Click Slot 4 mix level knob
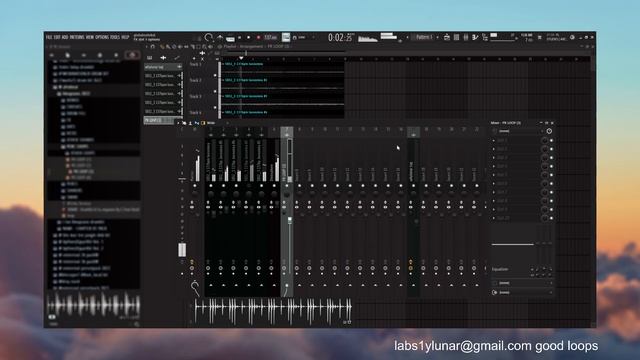Viewport: 640px width, 360px height. click(x=544, y=166)
